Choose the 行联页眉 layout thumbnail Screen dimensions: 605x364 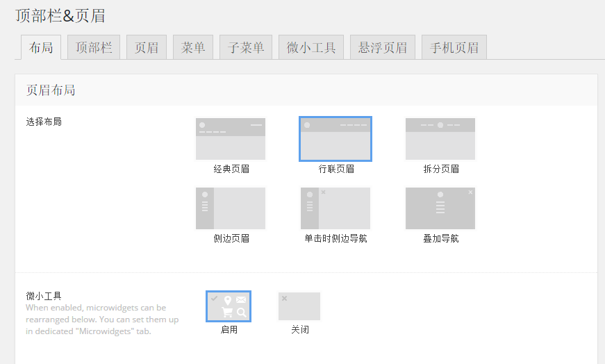coord(335,139)
